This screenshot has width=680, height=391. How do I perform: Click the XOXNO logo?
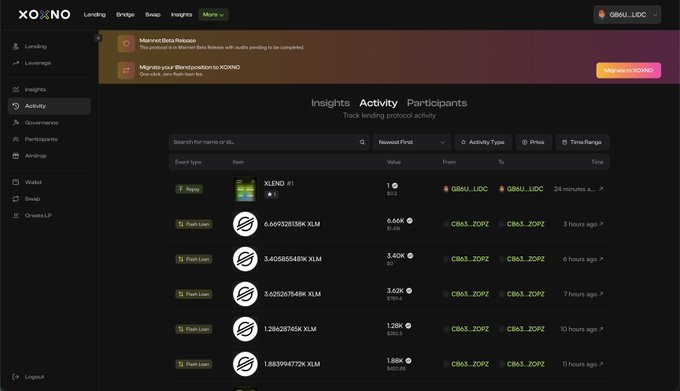(x=44, y=14)
